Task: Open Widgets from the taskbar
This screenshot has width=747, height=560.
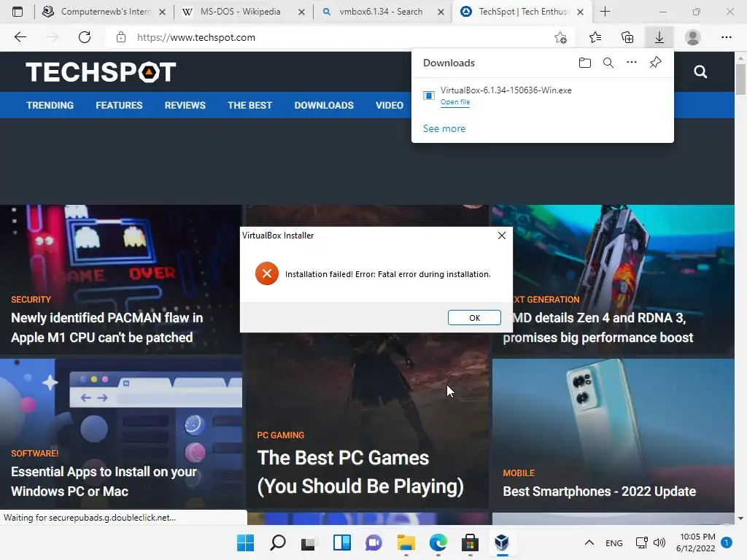Action: (342, 542)
